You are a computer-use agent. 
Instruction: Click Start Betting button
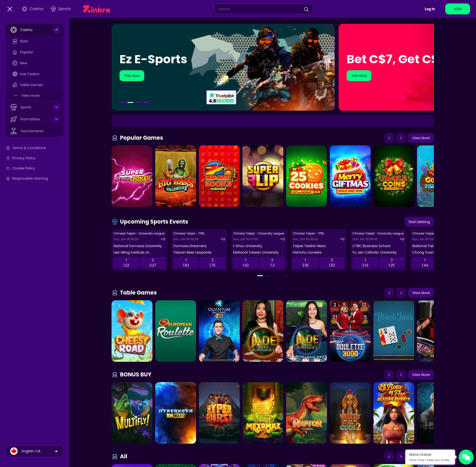tap(419, 222)
